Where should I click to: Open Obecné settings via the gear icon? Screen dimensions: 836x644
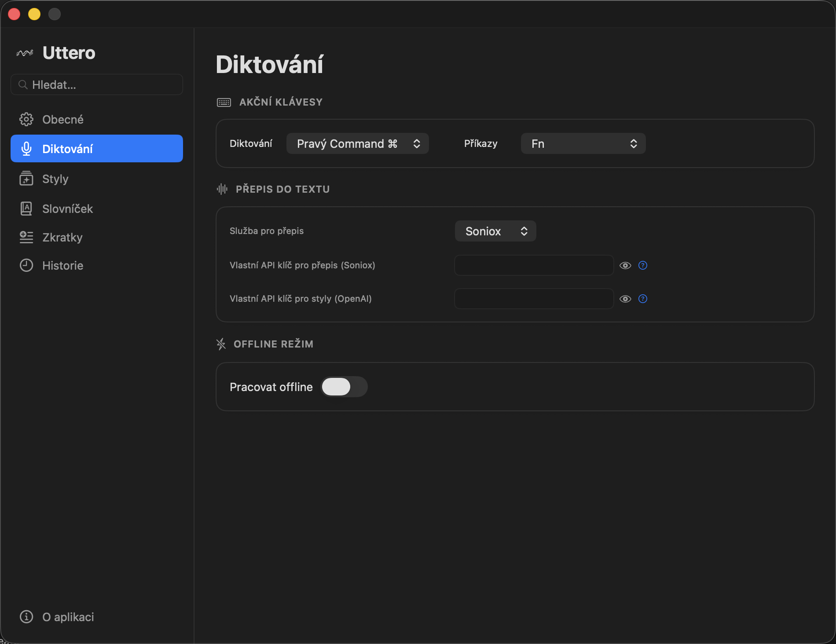[26, 119]
